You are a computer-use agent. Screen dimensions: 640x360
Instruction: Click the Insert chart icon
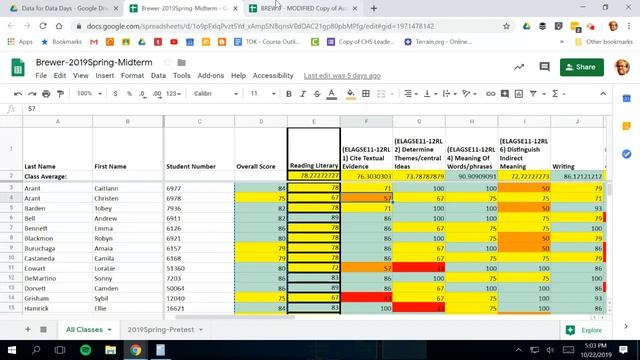(x=519, y=94)
